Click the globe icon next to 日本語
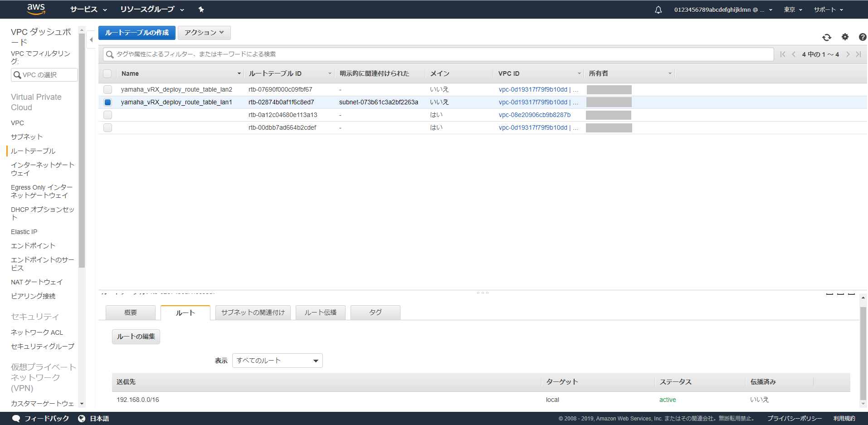This screenshot has height=425, width=868. (82, 418)
